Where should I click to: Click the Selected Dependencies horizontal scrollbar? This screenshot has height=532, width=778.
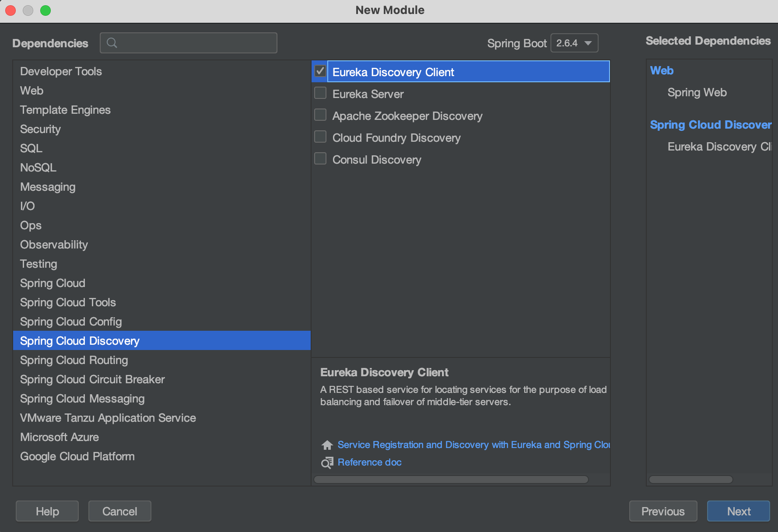point(691,479)
